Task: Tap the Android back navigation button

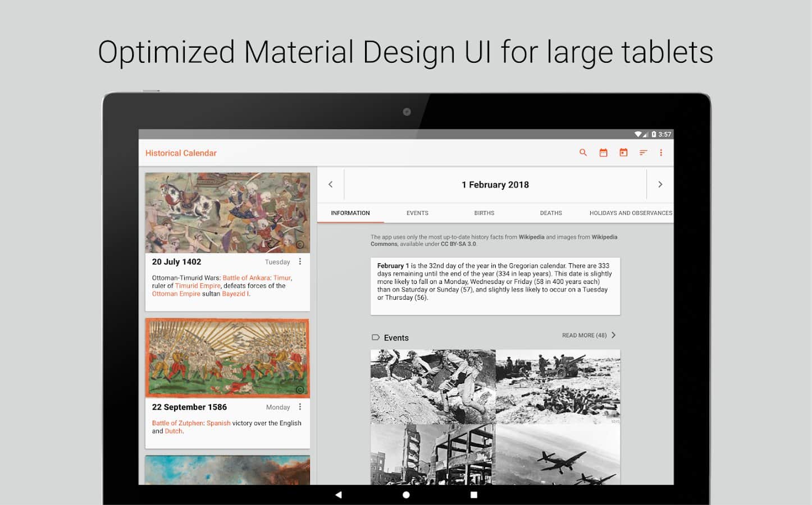Action: (338, 495)
